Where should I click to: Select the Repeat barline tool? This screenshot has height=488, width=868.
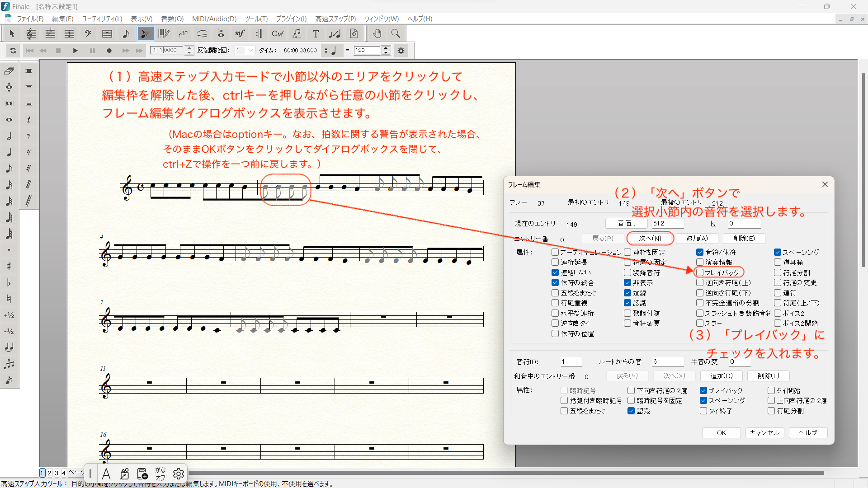[x=259, y=33]
